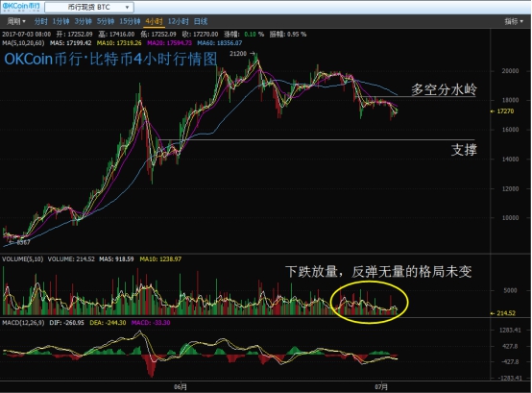Click the OKCoin logo icon
The width and height of the screenshot is (532, 393).
(x=21, y=7)
